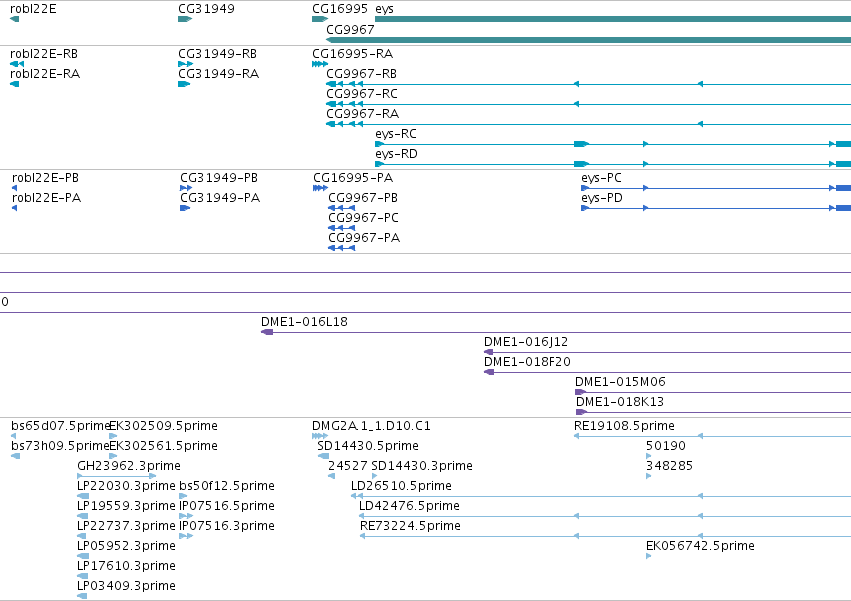The image size is (851, 601).
Task: Select BAC clone DME1-015M06 label
Action: tap(620, 382)
